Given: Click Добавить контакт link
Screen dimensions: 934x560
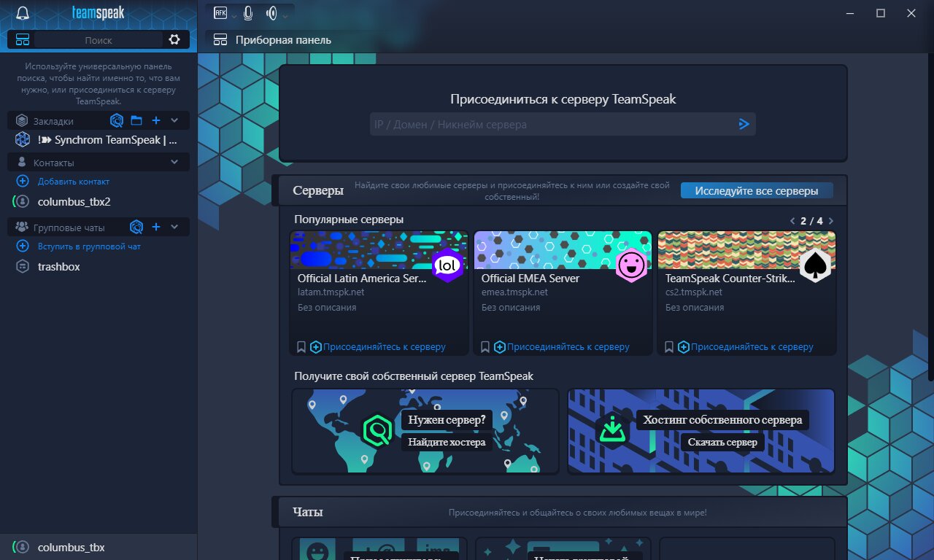Looking at the screenshot, I should pyautogui.click(x=74, y=181).
